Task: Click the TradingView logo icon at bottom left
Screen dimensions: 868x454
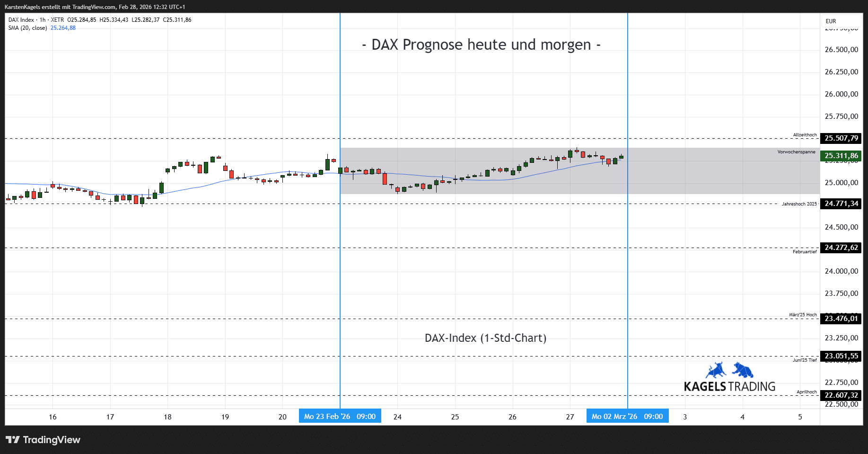Action: click(13, 440)
